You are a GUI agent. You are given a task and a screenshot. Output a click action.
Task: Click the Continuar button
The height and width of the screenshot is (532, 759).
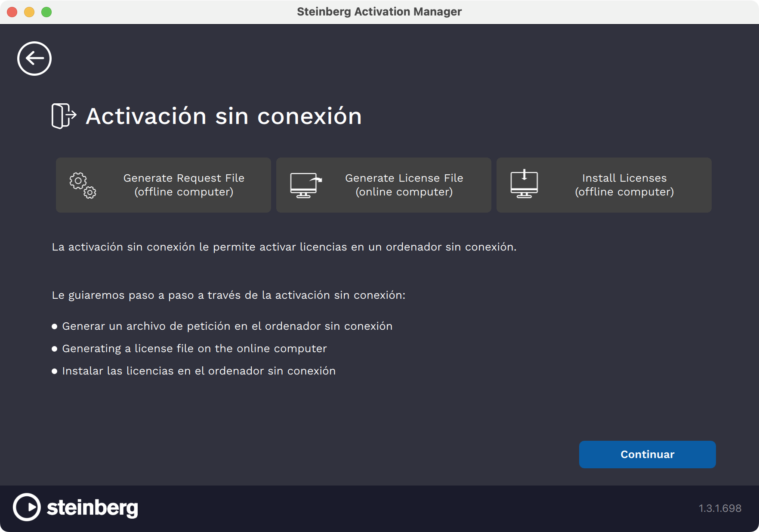pyautogui.click(x=648, y=455)
